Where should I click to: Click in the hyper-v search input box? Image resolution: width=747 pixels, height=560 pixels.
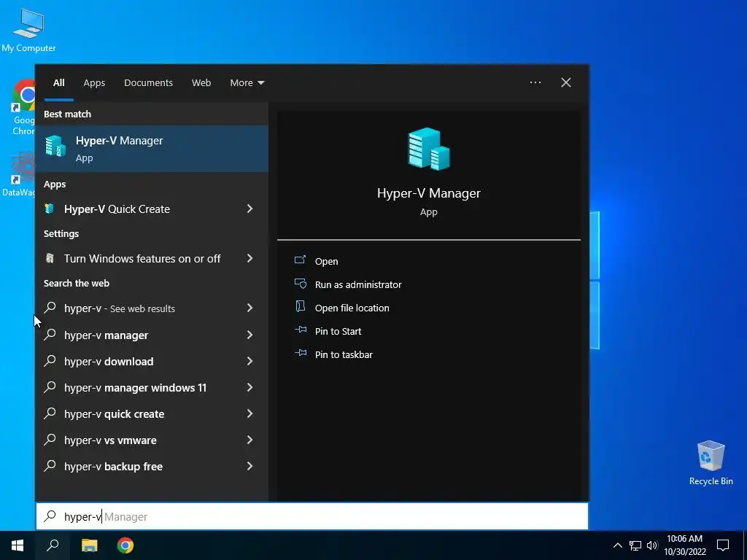312,516
